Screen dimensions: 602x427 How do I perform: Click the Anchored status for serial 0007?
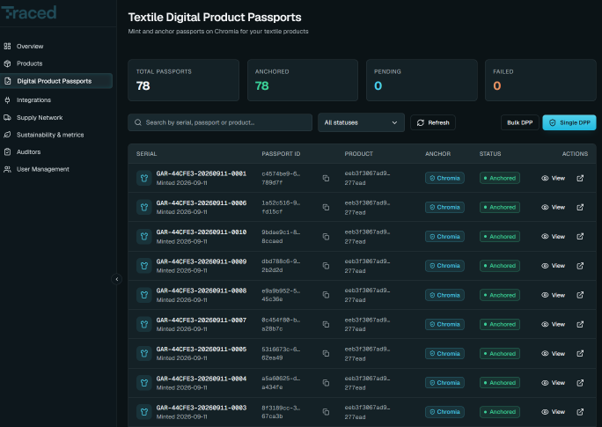499,324
